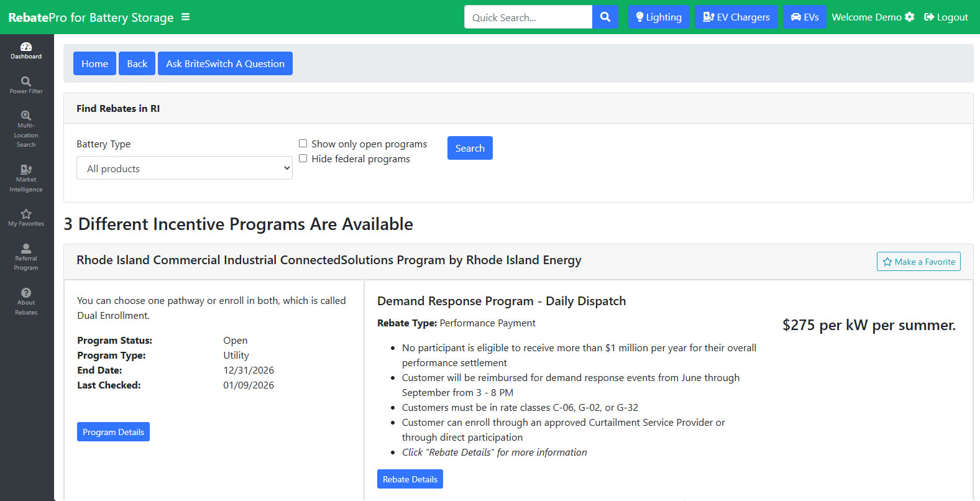Click the magnifier quick search button
Image resolution: width=980 pixels, height=501 pixels.
point(605,17)
